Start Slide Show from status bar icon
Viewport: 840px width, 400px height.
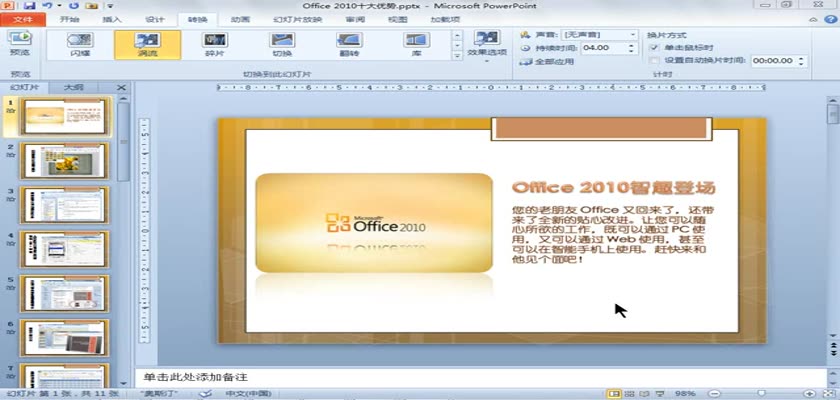pyautogui.click(x=660, y=394)
